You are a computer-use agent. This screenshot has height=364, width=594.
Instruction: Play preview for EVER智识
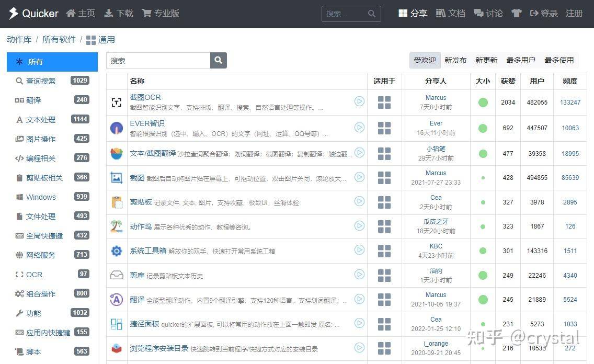pyautogui.click(x=360, y=127)
